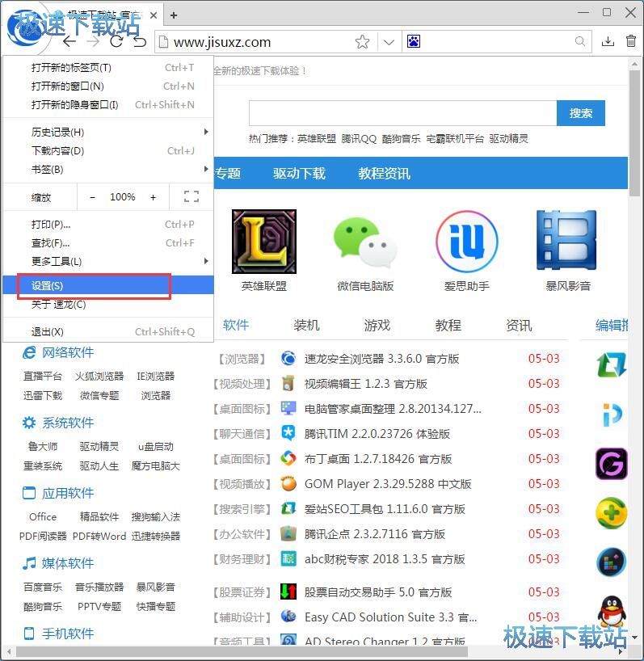Screen dimensions: 644x661
Task: Click the browser back arrow
Action: 69,41
